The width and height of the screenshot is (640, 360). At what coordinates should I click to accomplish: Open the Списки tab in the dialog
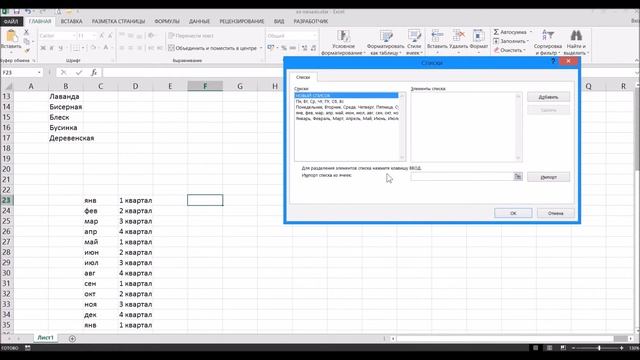[303, 77]
